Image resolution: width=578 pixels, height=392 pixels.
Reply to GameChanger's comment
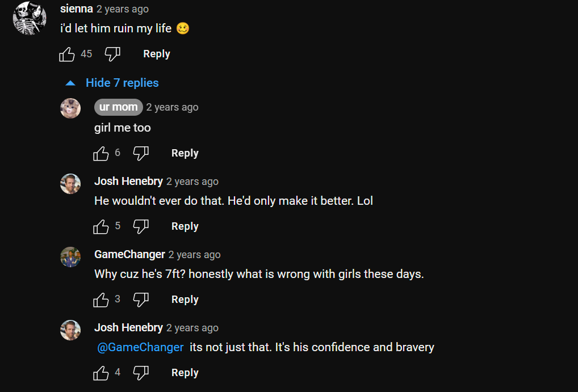(x=185, y=299)
